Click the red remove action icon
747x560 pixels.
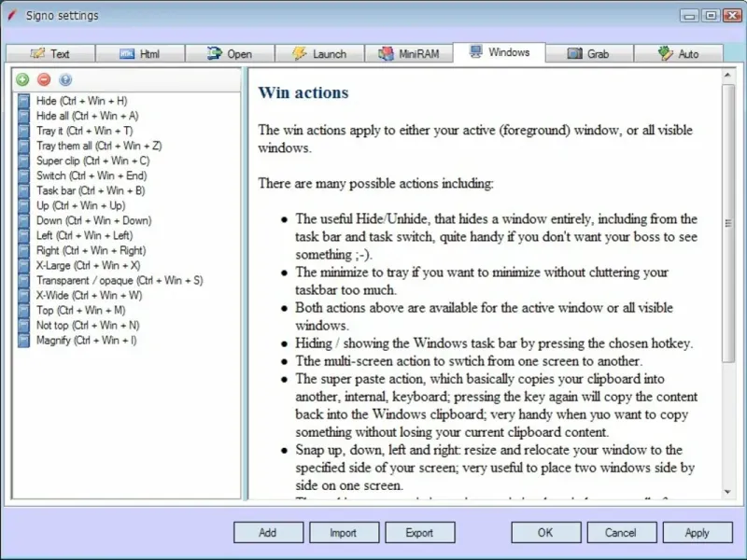point(44,79)
